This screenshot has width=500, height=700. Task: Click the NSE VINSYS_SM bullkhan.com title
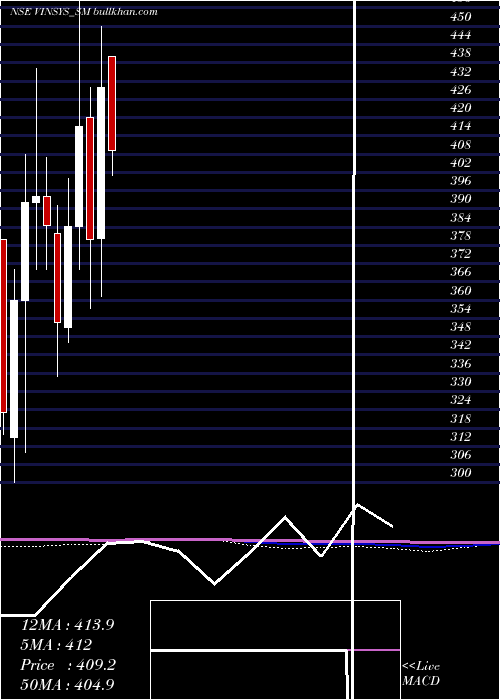pos(83,12)
